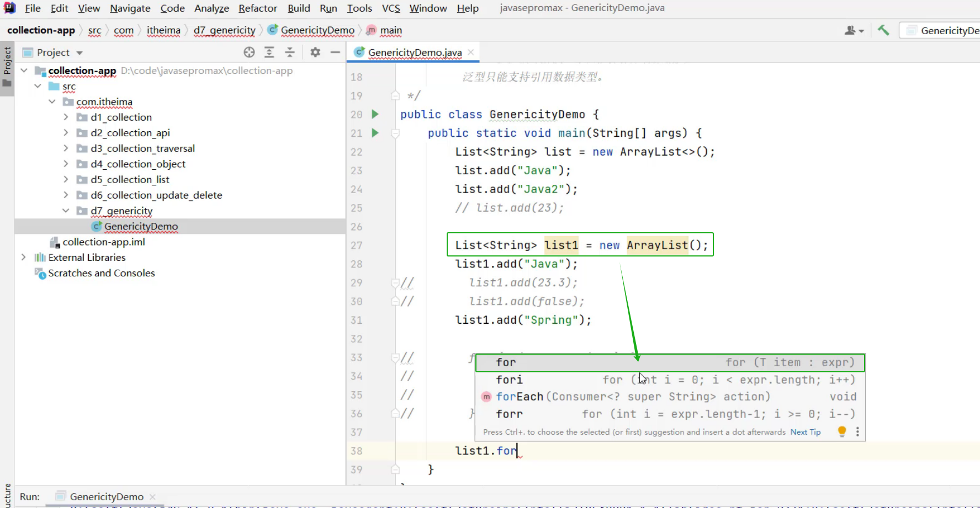Click the Build project hammer icon
Image resolution: width=980 pixels, height=508 pixels.
883,30
